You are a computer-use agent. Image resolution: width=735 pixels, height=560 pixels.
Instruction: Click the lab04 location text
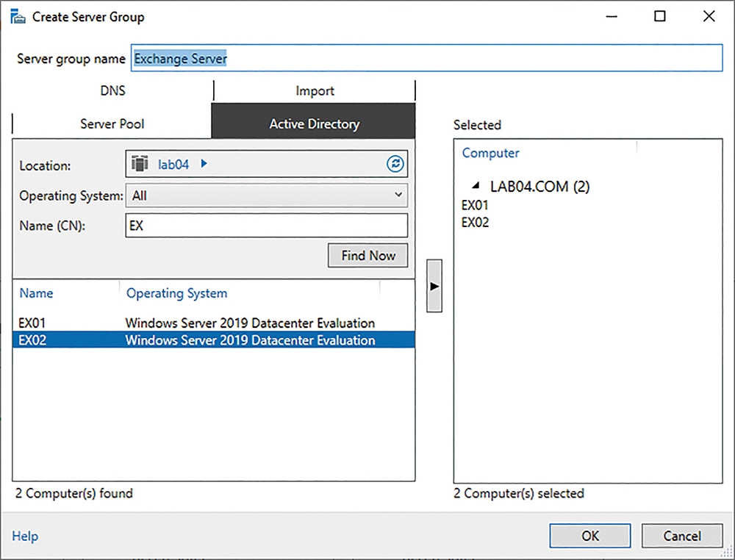coord(173,164)
